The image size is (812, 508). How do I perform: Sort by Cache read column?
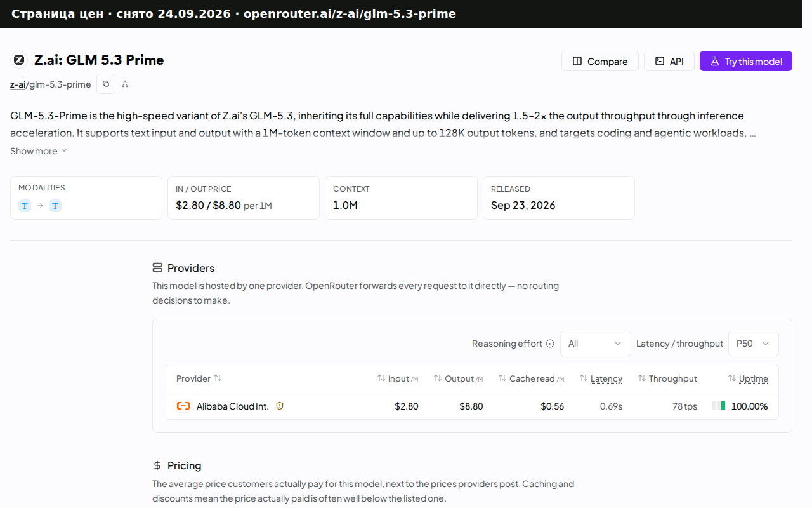tap(531, 378)
